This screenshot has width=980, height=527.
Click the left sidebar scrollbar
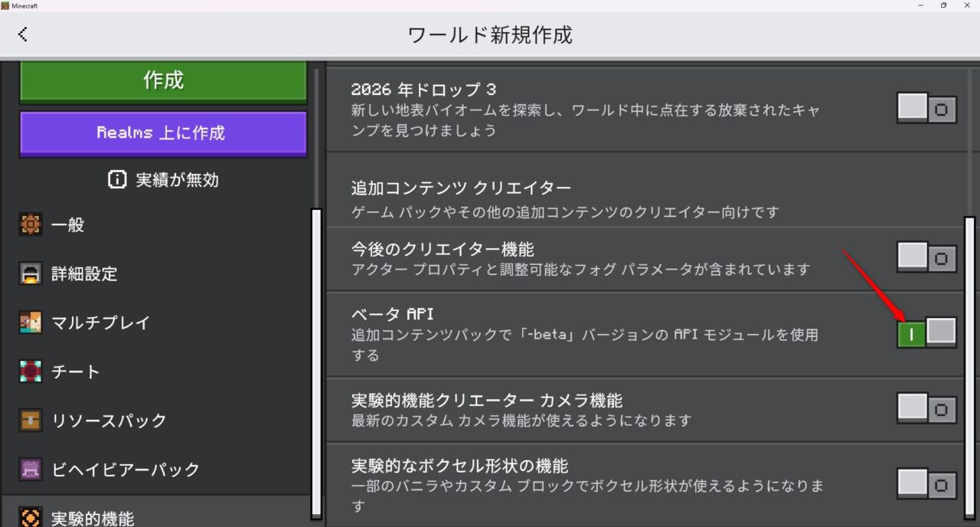(316, 362)
